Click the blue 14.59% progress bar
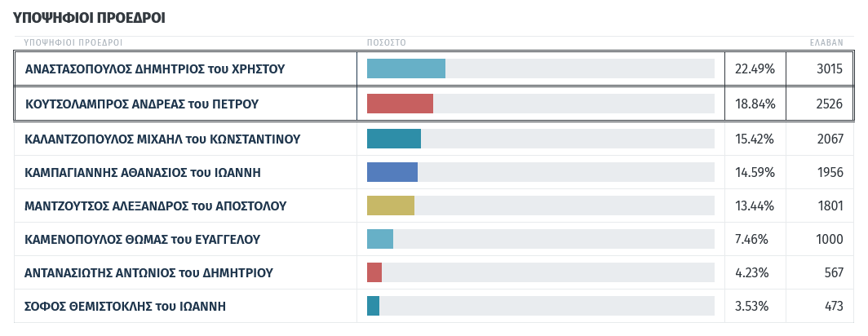The width and height of the screenshot is (868, 336). 392,172
